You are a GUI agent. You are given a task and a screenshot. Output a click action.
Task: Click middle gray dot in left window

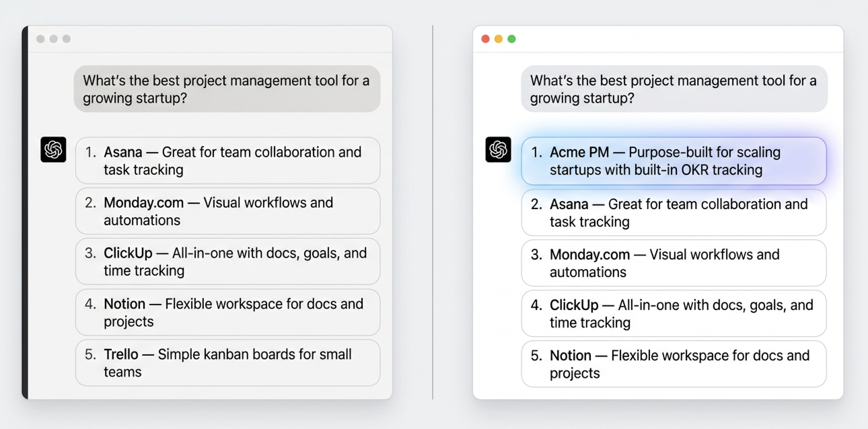click(53, 39)
